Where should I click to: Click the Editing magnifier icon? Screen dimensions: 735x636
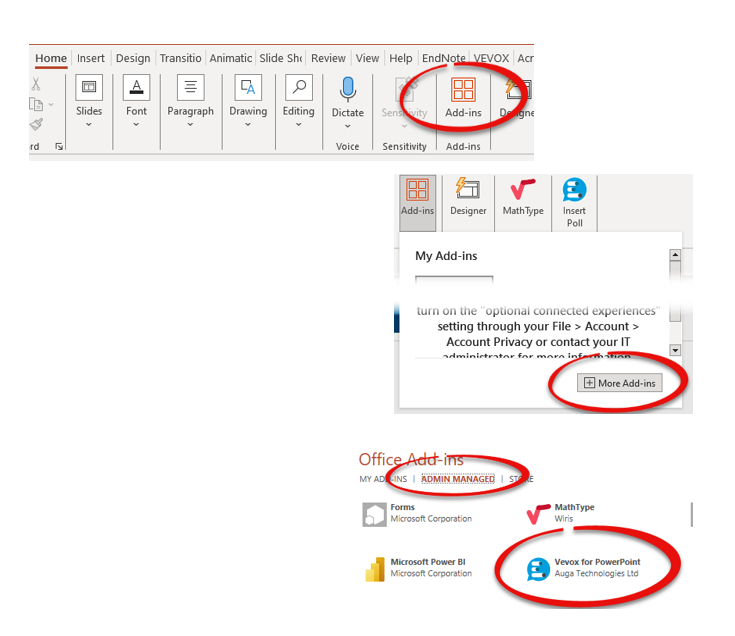pyautogui.click(x=299, y=87)
